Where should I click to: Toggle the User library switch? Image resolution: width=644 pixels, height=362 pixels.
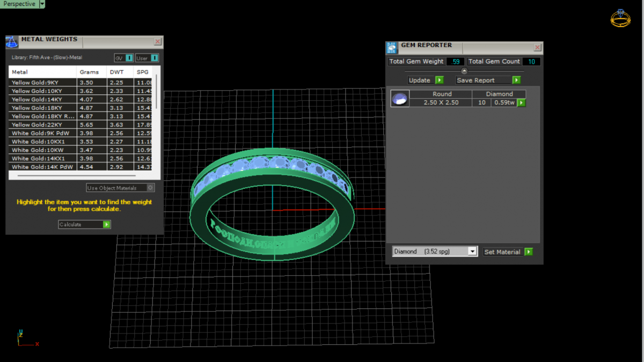point(155,58)
